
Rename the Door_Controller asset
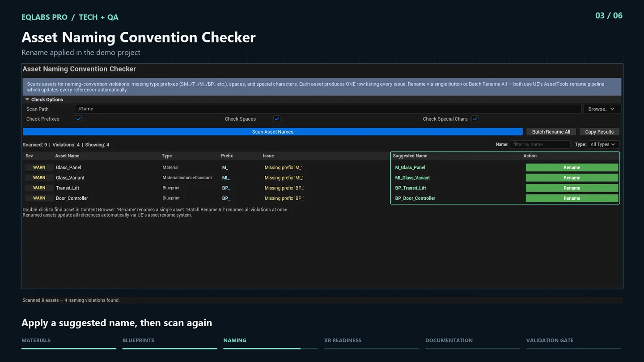(572, 198)
